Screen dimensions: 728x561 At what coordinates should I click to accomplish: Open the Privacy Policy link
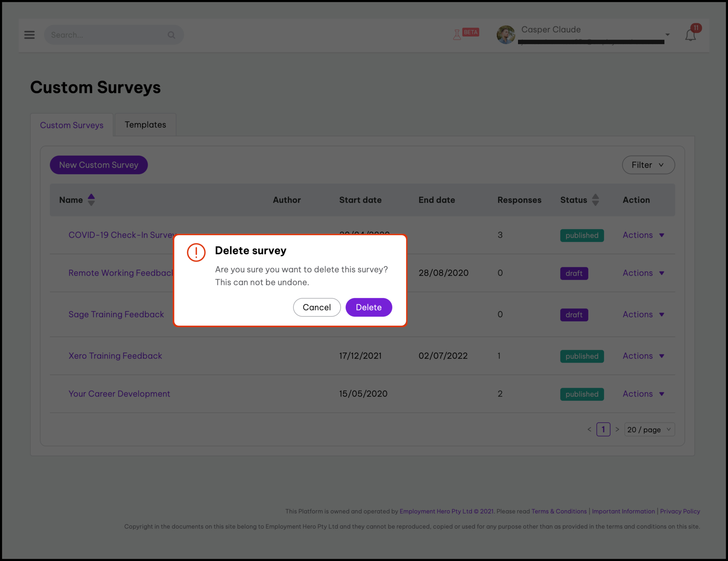[680, 511]
